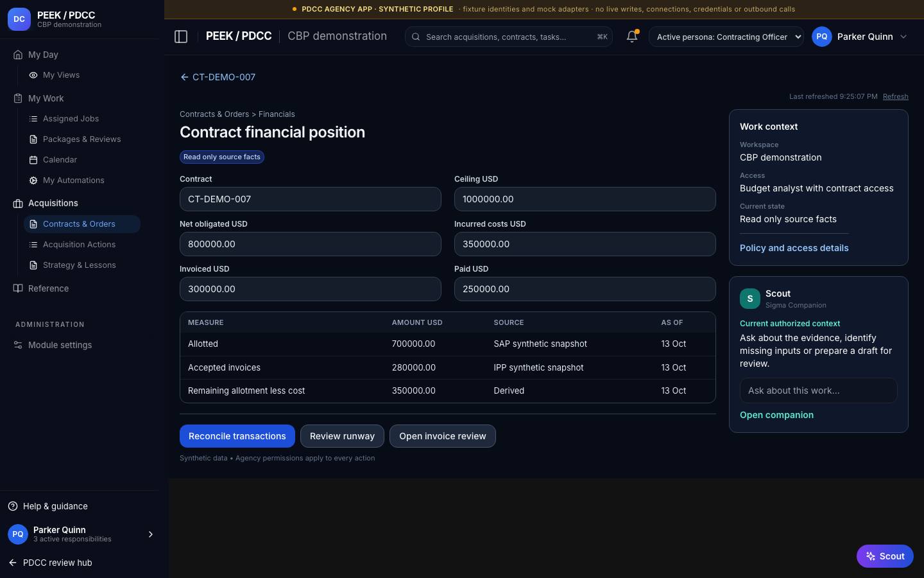
Task: Open Strategy & Lessons
Action: click(79, 265)
